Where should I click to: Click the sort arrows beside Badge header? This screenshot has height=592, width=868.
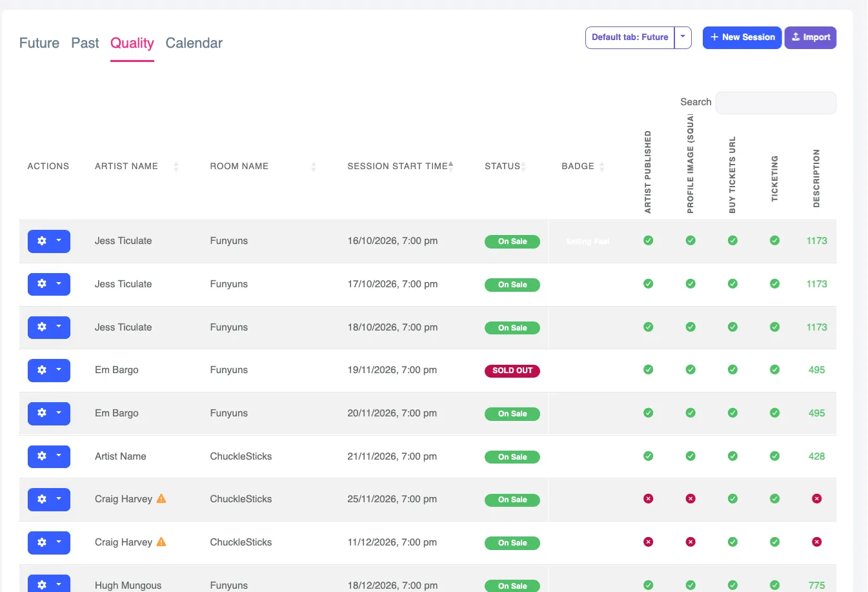click(601, 167)
